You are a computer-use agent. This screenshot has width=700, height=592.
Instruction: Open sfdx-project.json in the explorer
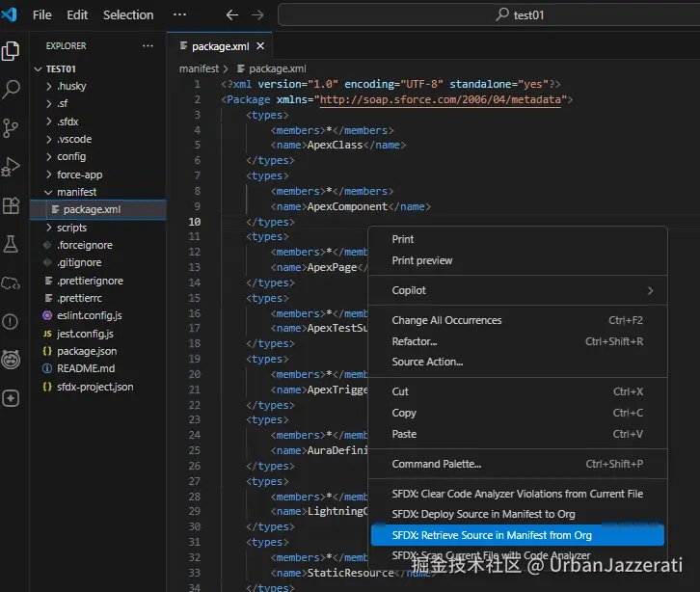94,387
